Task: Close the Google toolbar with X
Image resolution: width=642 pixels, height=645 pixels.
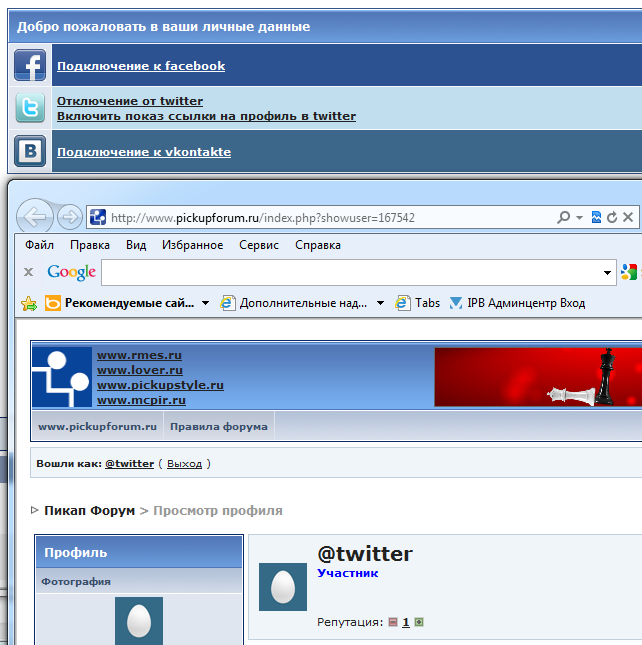Action: pyautogui.click(x=29, y=272)
